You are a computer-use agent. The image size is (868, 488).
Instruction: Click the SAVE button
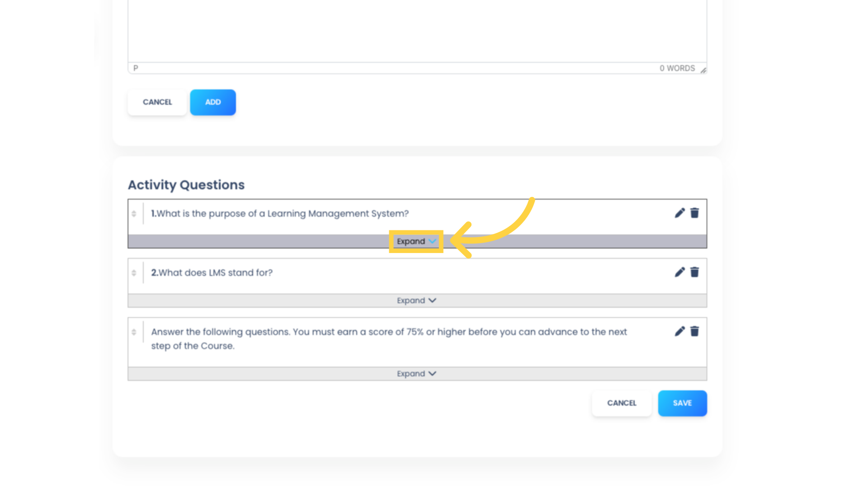tap(682, 403)
